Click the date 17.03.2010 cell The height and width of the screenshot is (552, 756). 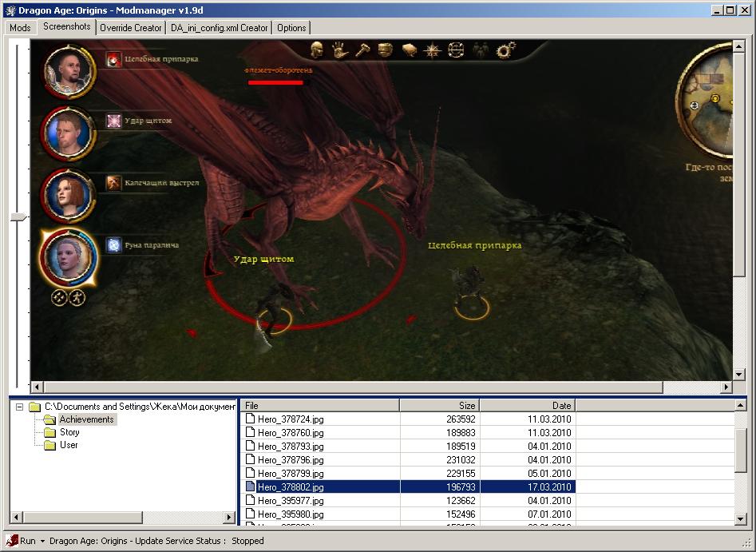click(528, 486)
